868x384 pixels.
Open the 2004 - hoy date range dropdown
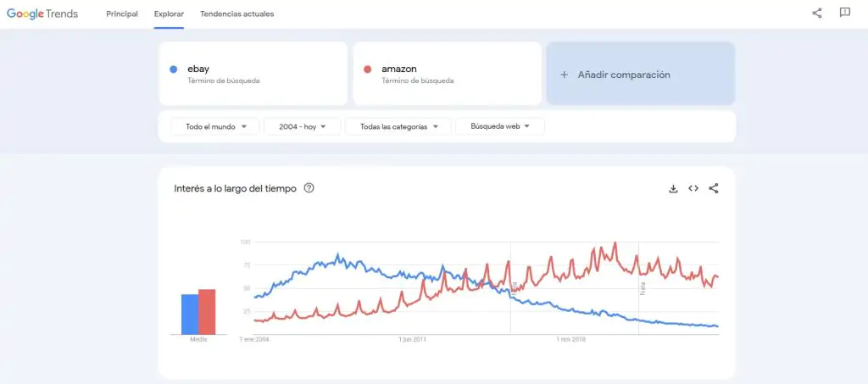tap(303, 126)
